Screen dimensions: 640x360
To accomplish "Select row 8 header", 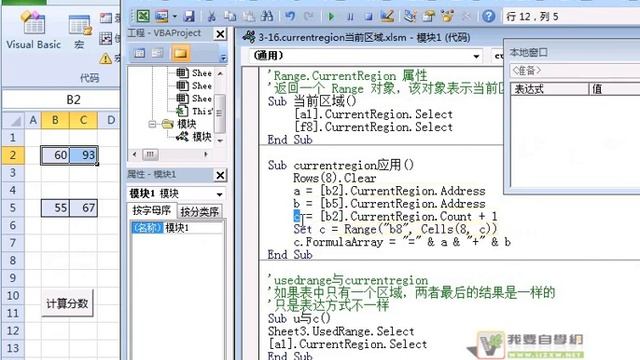I will click(13, 260).
